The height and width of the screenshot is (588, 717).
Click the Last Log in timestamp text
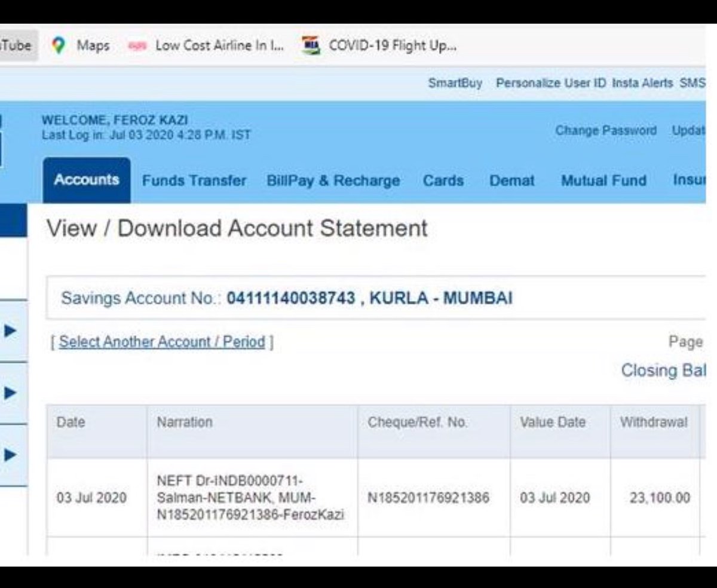pyautogui.click(x=146, y=135)
